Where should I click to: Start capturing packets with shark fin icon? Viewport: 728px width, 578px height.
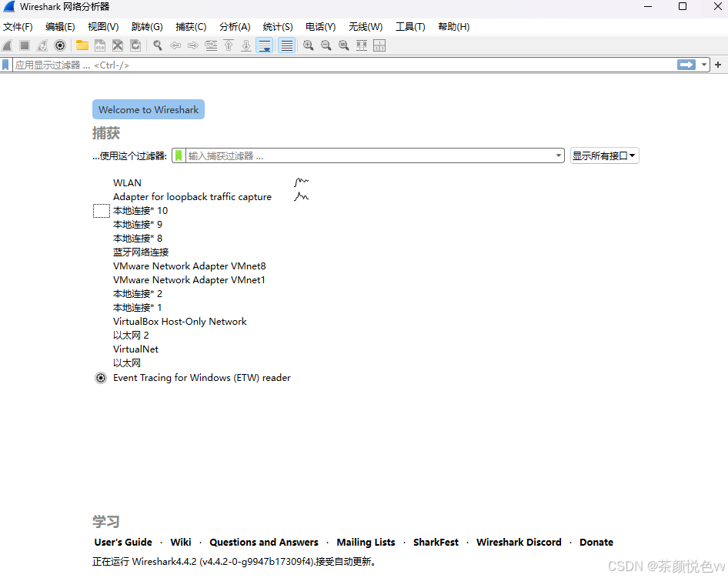[7, 45]
